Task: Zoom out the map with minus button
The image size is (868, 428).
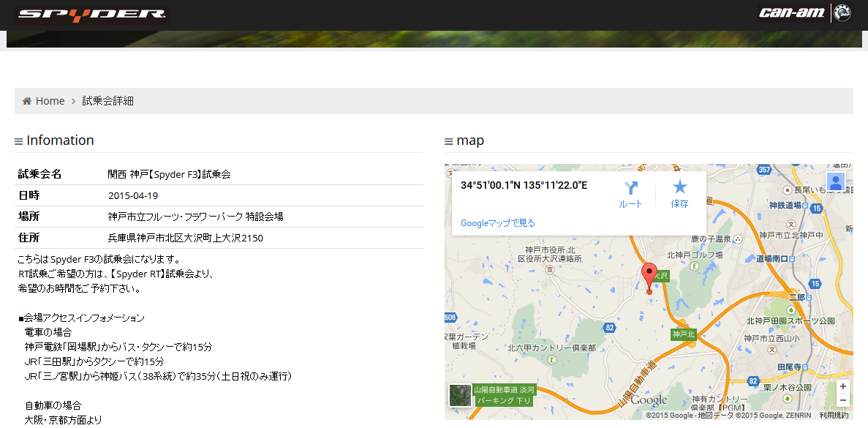Action: pyautogui.click(x=843, y=399)
